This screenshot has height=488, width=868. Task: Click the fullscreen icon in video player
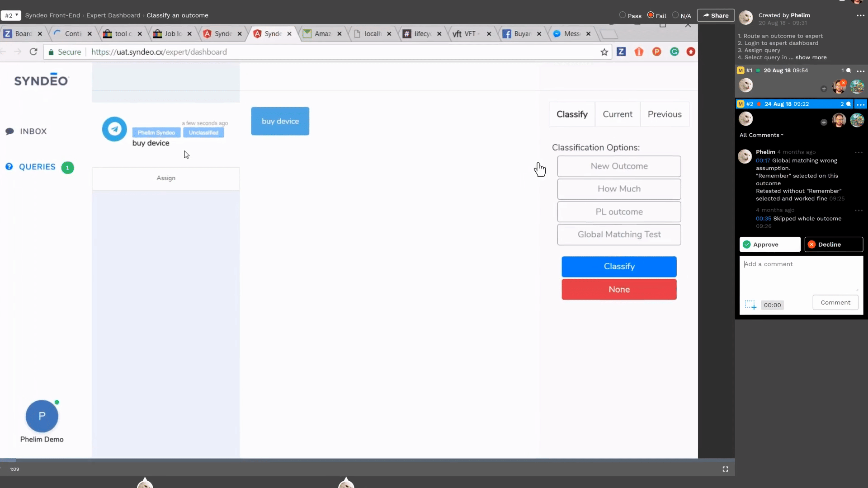[725, 469]
